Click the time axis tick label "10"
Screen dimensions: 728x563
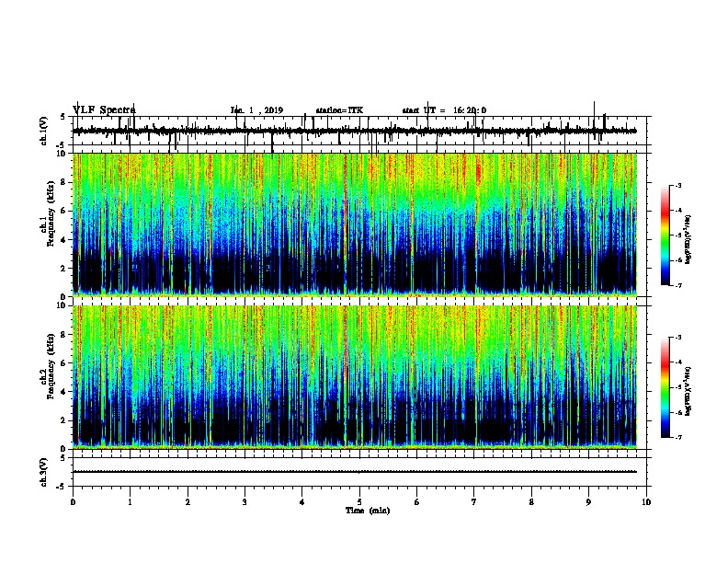click(x=646, y=501)
